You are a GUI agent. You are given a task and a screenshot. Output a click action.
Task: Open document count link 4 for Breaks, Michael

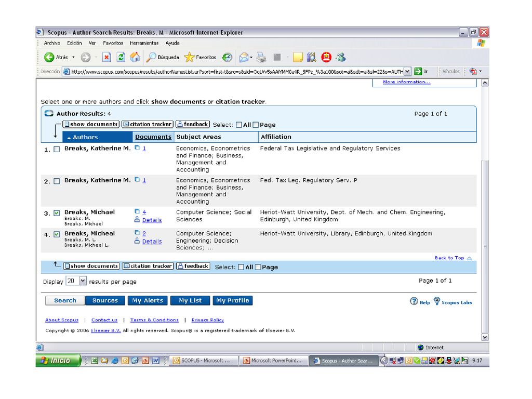click(144, 212)
